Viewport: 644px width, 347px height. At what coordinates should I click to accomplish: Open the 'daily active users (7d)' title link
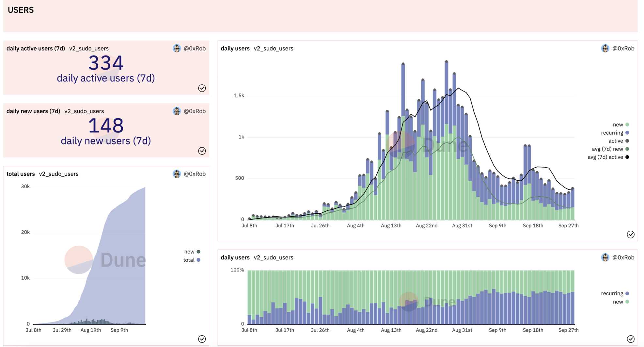[36, 48]
